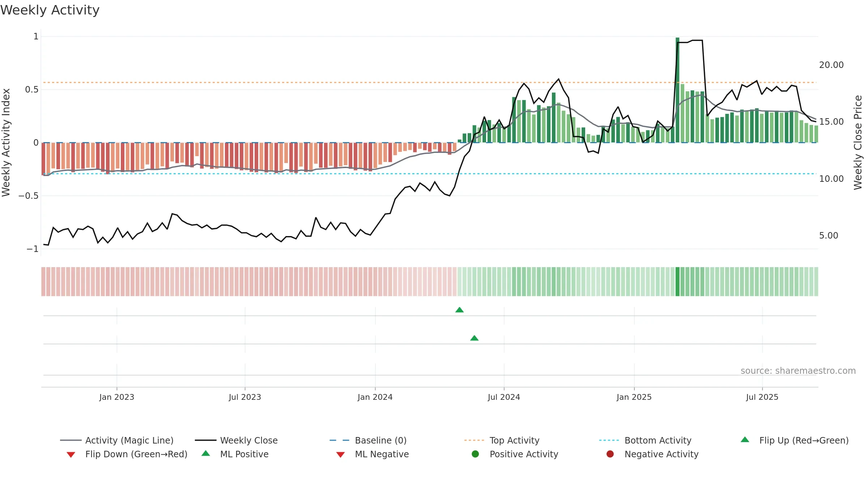Image resolution: width=868 pixels, height=488 pixels.
Task: Click the Jan 2023 x-axis label
Action: 117,397
